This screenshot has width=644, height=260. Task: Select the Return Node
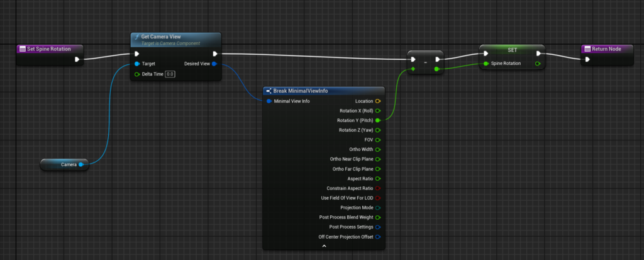pyautogui.click(x=606, y=48)
